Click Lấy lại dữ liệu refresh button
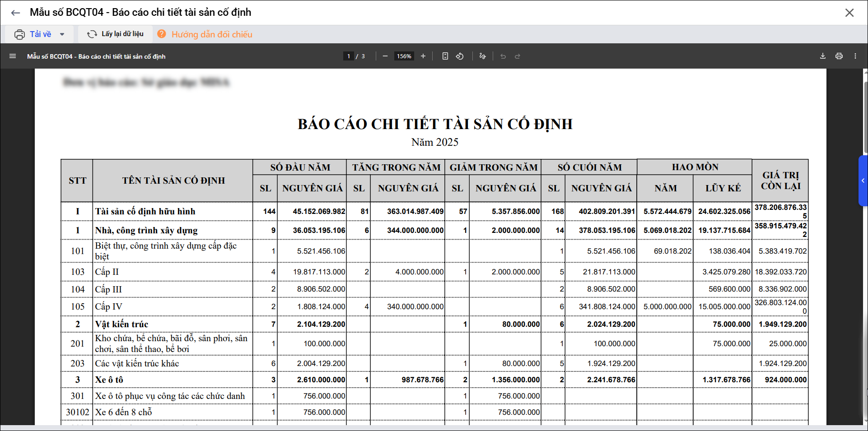Screen dimensions: 868x431 point(115,34)
